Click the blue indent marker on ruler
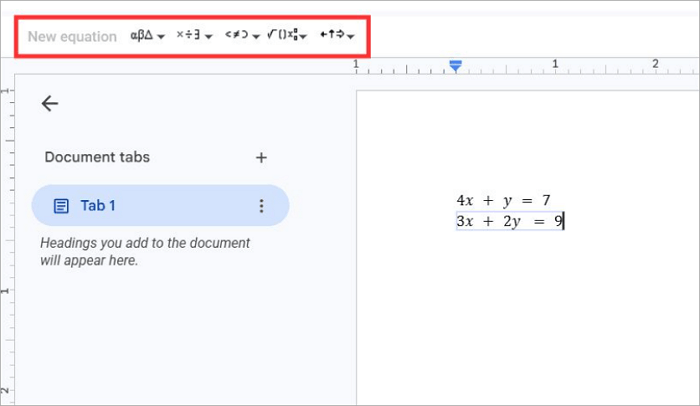Screen dimensions: 700x406 click(x=455, y=66)
